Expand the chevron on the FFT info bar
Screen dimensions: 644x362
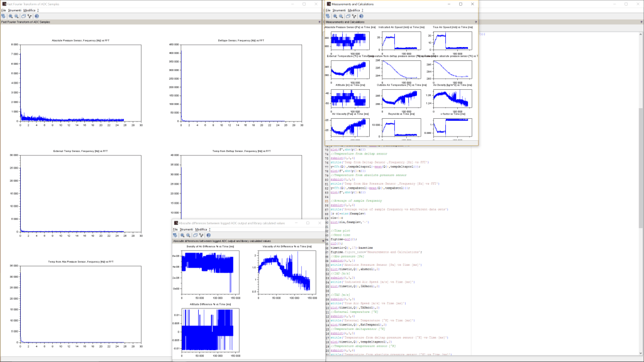318,21
